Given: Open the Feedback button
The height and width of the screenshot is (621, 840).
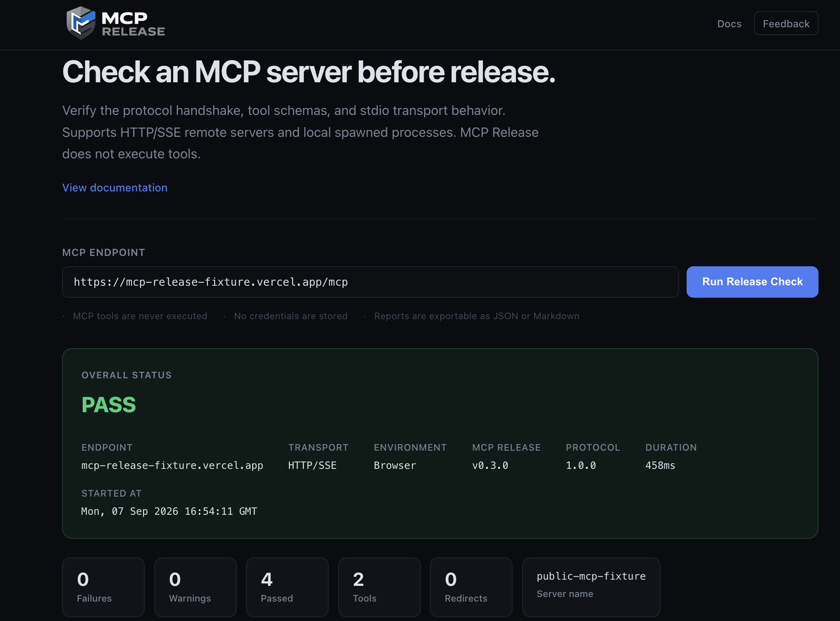Looking at the screenshot, I should [x=786, y=24].
